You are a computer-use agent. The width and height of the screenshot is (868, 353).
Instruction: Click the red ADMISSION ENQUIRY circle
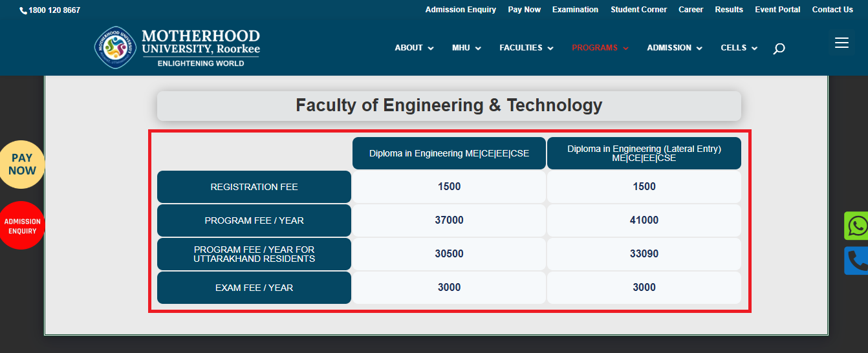(22, 226)
